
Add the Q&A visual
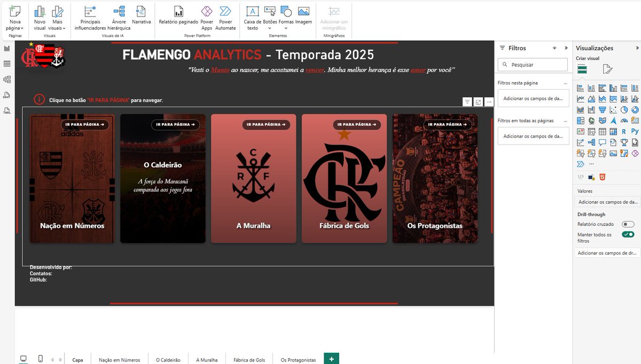point(603,142)
